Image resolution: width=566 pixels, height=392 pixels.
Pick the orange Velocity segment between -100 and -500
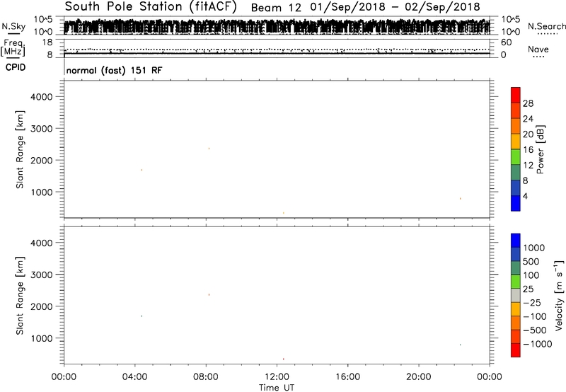click(516, 323)
